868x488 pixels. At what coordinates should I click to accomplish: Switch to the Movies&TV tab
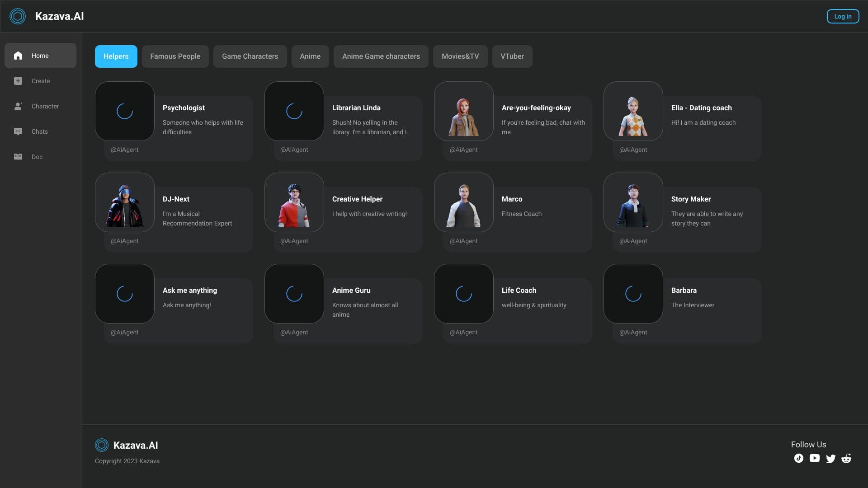(460, 56)
